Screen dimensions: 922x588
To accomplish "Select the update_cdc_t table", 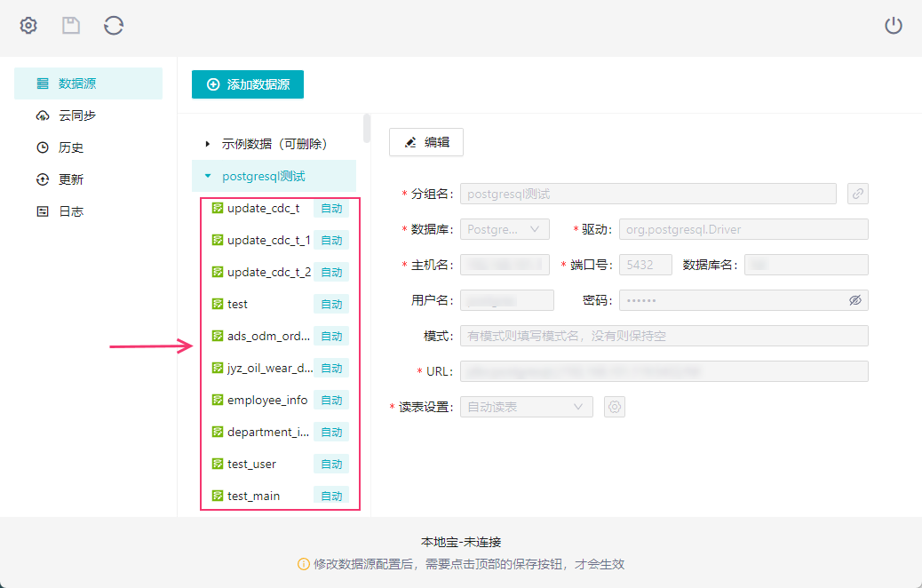I will tap(264, 208).
